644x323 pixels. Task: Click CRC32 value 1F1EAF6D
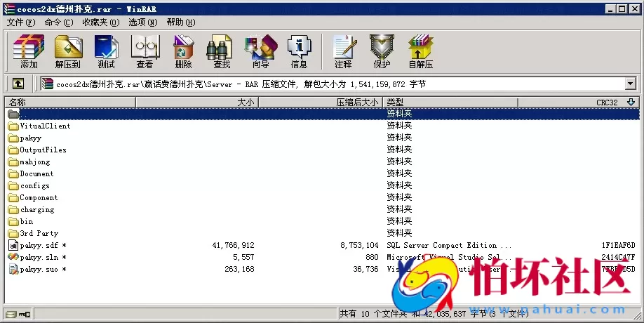click(x=618, y=245)
